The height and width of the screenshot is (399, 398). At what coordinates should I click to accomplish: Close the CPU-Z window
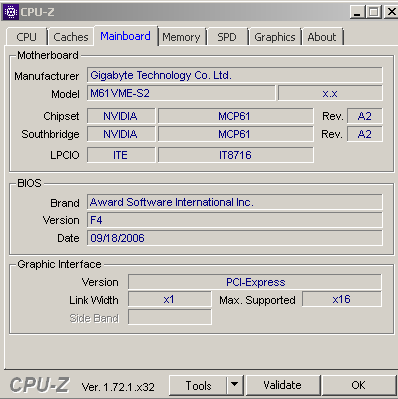click(390, 12)
